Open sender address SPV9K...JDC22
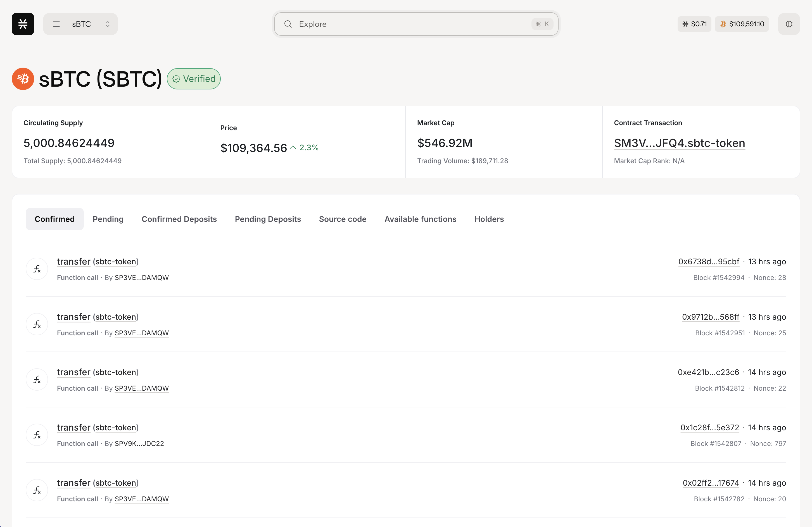The width and height of the screenshot is (812, 527). click(x=139, y=443)
